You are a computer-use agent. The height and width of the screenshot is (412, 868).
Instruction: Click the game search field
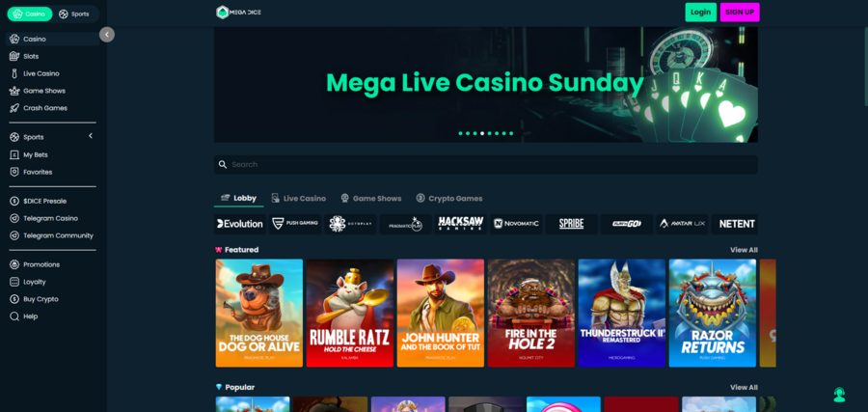[x=485, y=164]
